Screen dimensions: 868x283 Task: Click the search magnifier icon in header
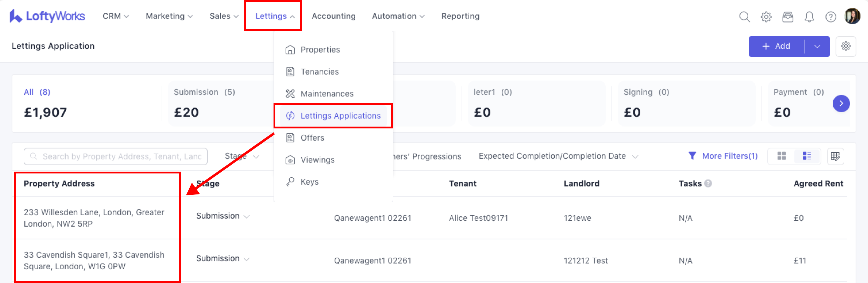click(x=744, y=16)
